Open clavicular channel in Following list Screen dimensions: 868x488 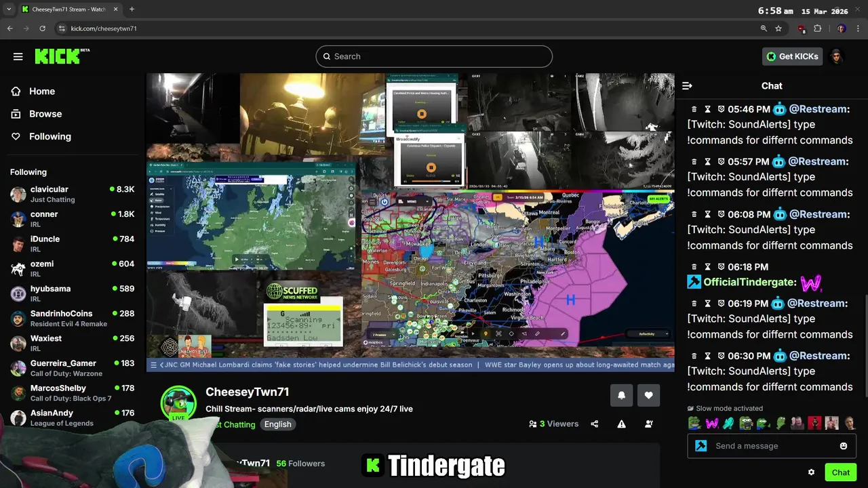click(x=72, y=194)
